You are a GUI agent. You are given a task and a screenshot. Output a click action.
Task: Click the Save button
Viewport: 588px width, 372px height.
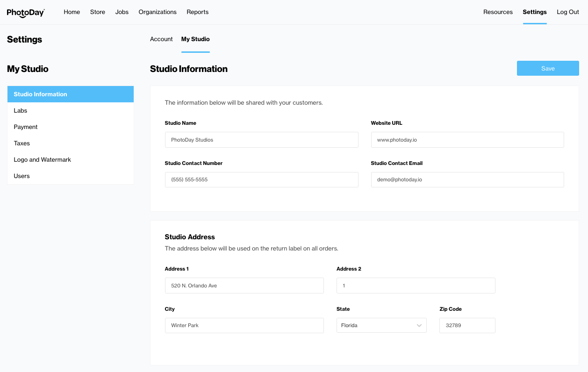(548, 68)
